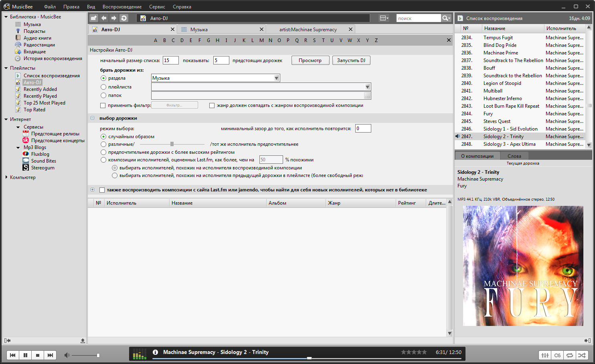Open Stereogum in the sidebar

point(42,168)
